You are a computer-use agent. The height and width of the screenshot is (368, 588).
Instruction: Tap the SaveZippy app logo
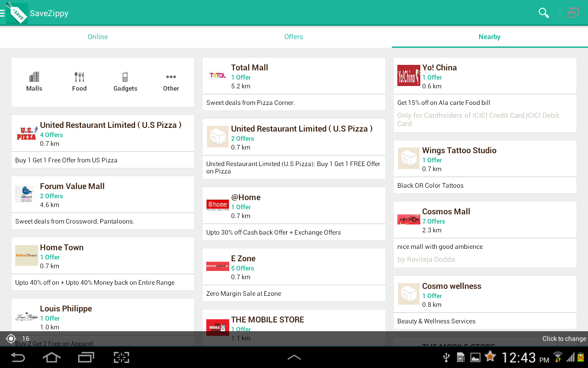point(17,13)
